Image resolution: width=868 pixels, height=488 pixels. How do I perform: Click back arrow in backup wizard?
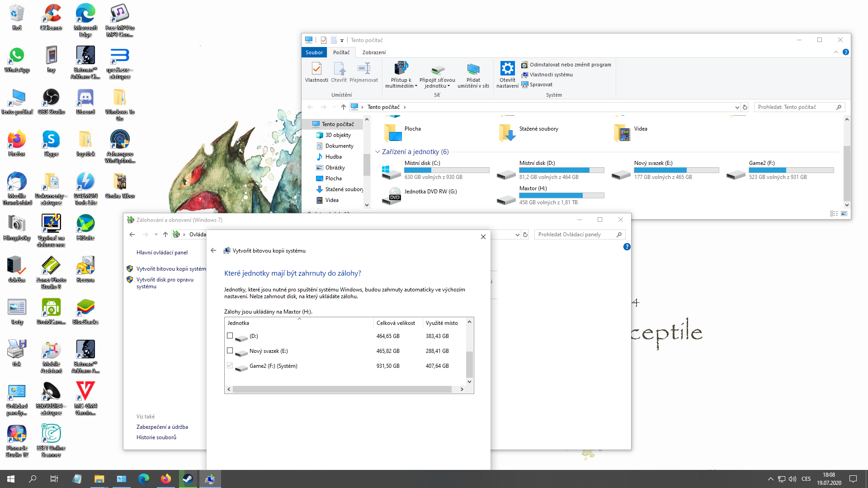[x=213, y=250]
